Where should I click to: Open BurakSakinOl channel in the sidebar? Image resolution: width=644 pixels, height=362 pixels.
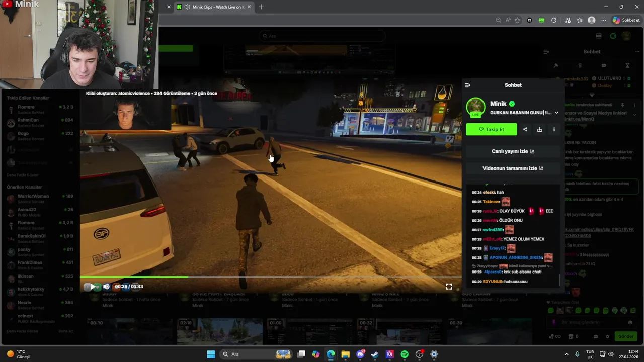40,238
